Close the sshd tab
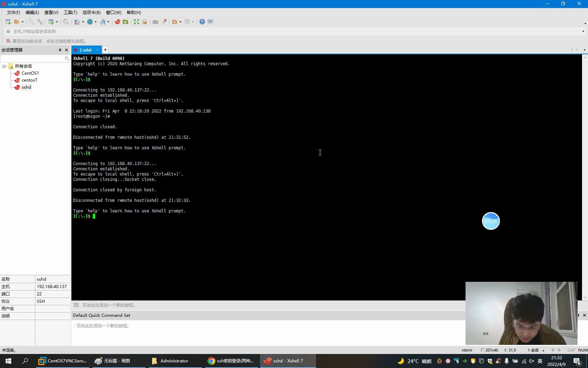 (98, 50)
